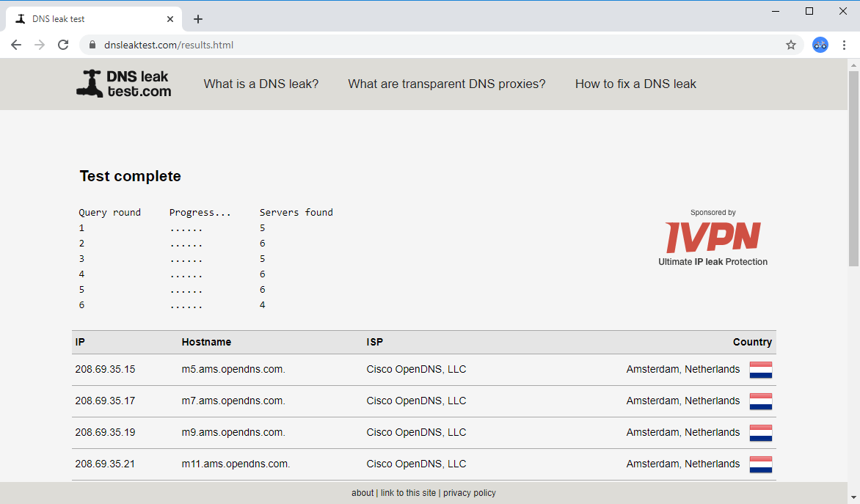Open How to fix a DNS leak
This screenshot has width=860, height=504.
click(x=635, y=84)
